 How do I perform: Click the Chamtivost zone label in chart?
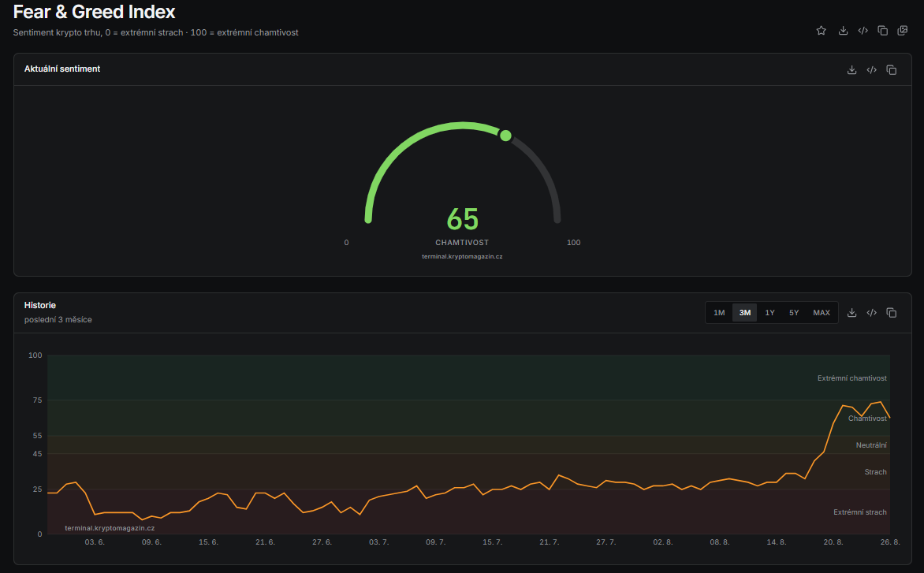click(866, 418)
